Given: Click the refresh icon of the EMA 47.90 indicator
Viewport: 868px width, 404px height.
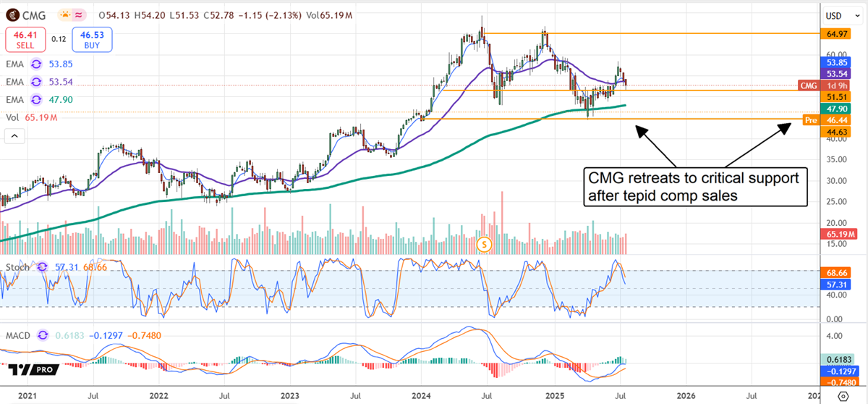Looking at the screenshot, I should pyautogui.click(x=36, y=99).
